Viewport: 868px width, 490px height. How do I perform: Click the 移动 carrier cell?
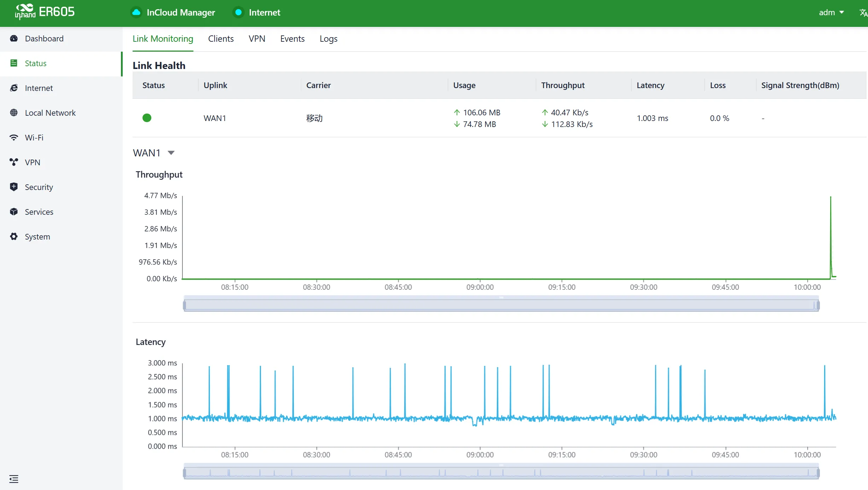314,118
